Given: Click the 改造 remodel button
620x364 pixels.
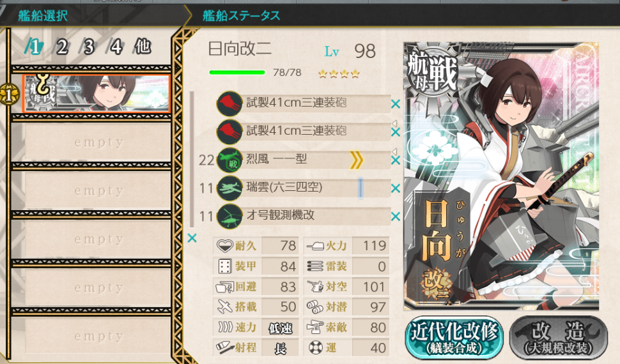Looking at the screenshot, I should click(558, 338).
